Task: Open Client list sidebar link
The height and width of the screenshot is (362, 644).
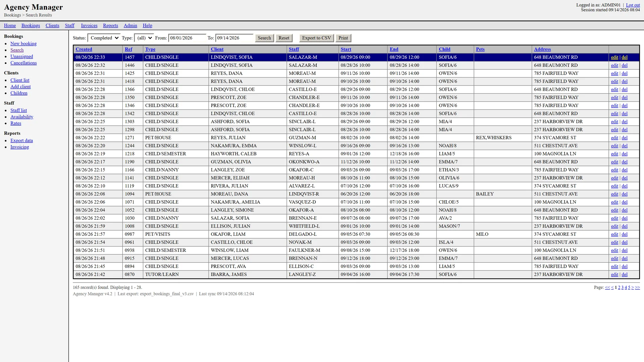Action: tap(20, 80)
